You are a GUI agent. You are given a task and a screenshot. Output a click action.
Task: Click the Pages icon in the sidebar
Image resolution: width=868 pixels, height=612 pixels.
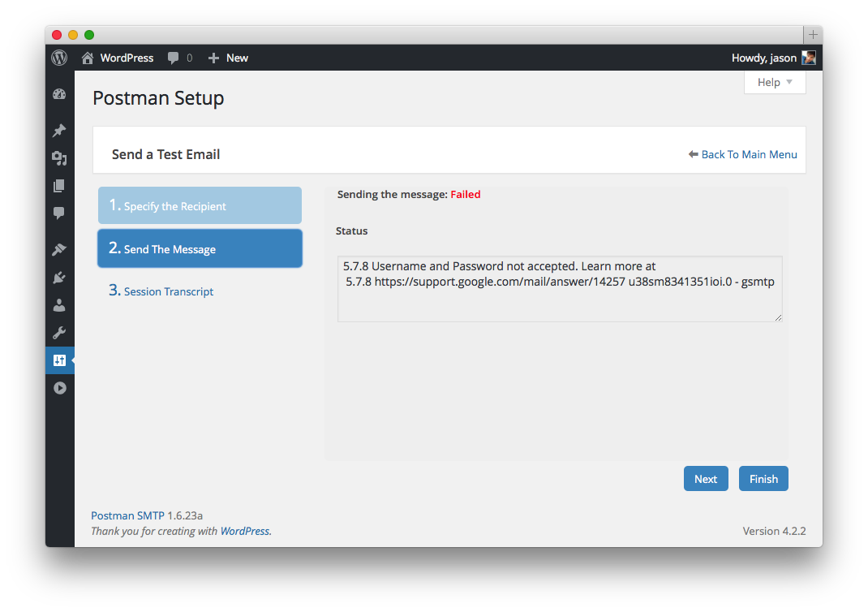[x=59, y=186]
